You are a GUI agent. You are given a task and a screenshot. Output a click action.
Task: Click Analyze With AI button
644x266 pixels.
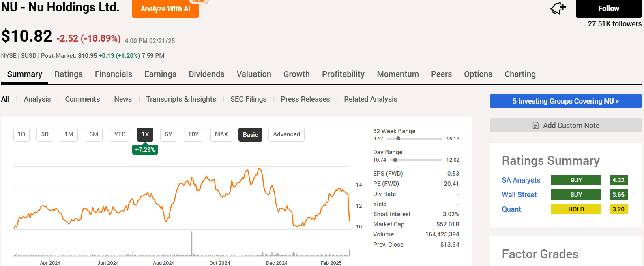(x=165, y=9)
